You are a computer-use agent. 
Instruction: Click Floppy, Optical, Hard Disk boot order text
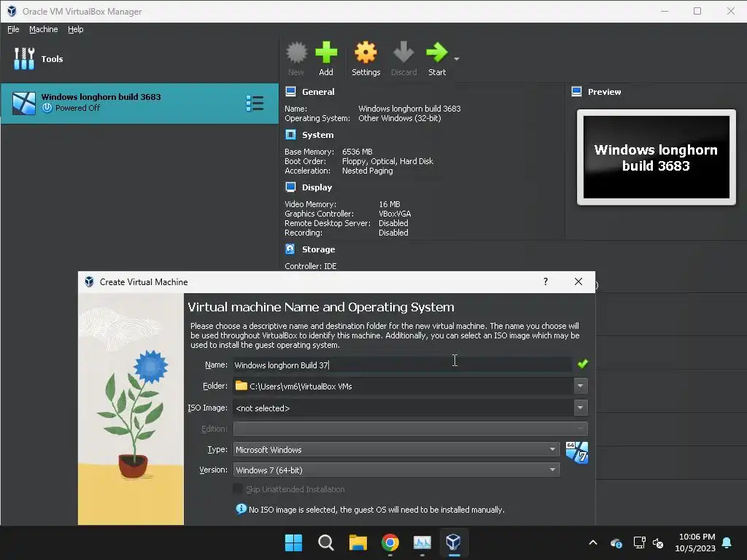pos(387,161)
